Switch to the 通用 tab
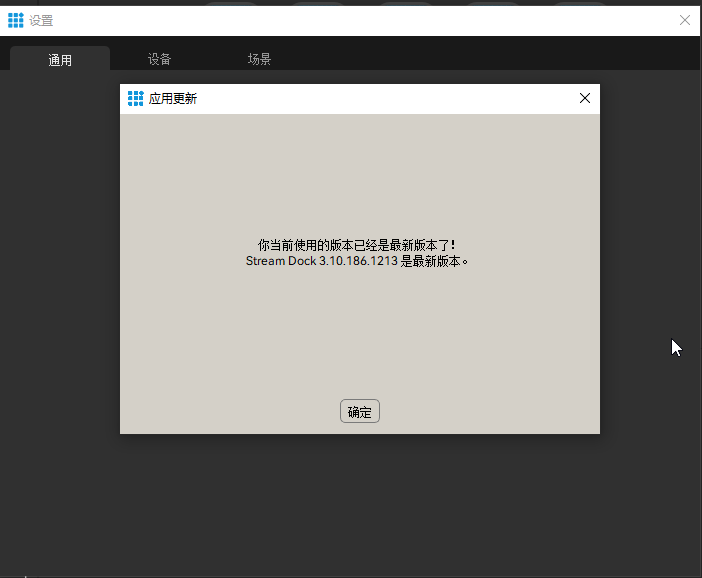This screenshot has height=578, width=702. point(60,59)
